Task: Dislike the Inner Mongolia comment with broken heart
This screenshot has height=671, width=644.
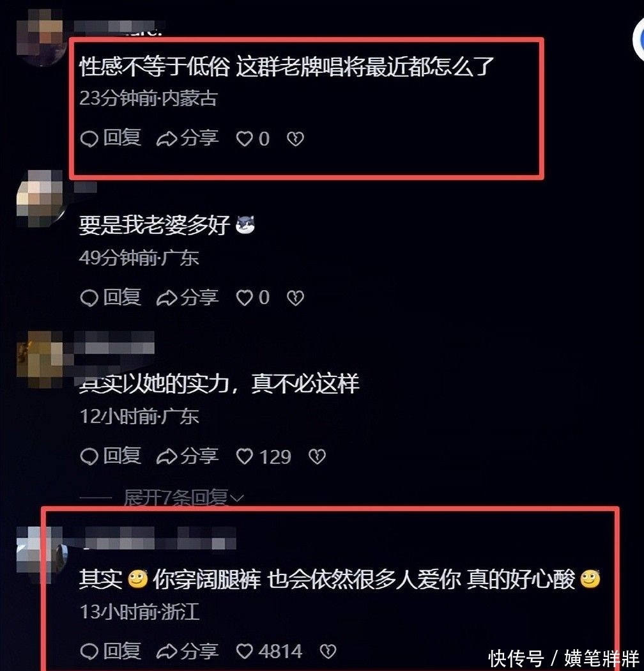Action: point(295,139)
